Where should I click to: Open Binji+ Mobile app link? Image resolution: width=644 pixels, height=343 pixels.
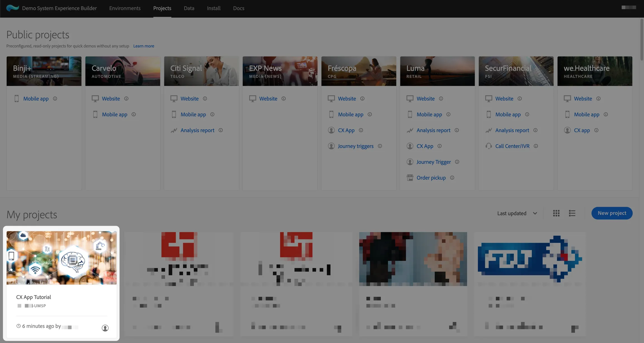coord(36,98)
